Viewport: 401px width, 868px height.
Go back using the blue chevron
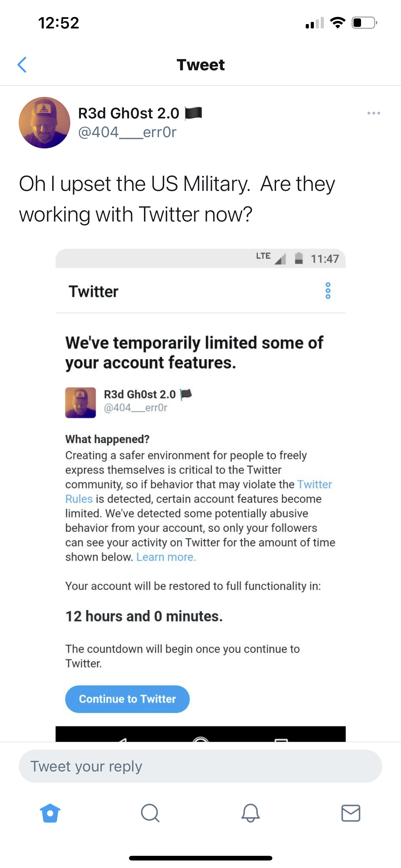[22, 65]
